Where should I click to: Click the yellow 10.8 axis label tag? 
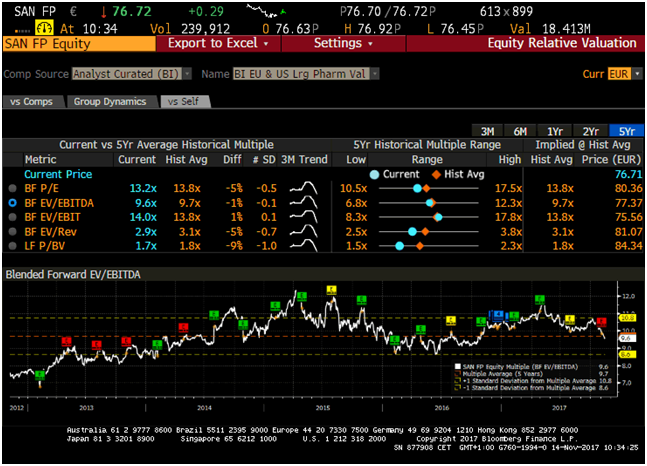[627, 318]
